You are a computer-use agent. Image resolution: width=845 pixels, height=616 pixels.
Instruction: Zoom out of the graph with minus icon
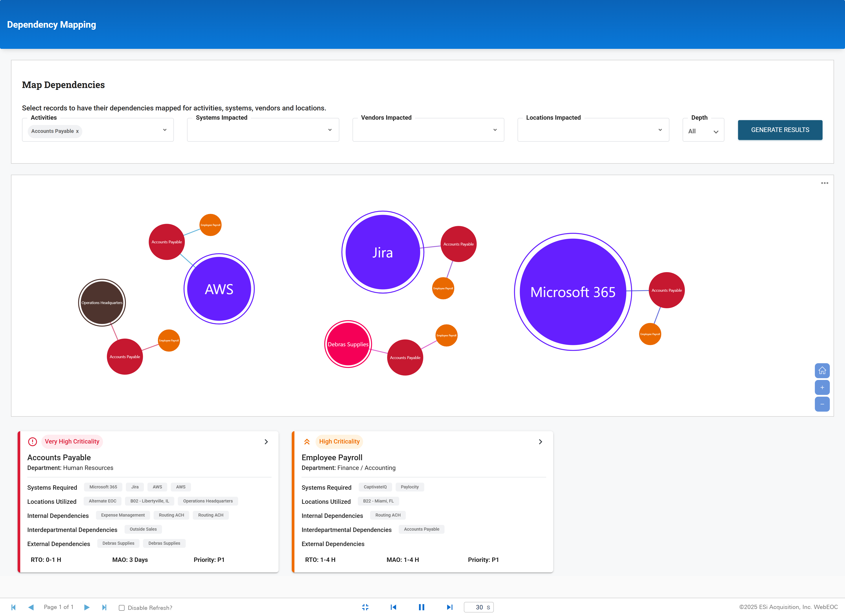point(822,404)
